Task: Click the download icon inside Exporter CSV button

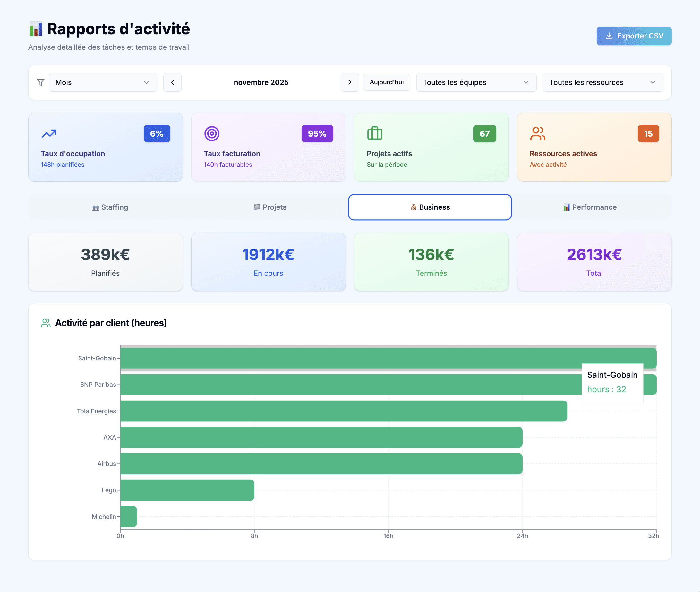Action: [609, 36]
